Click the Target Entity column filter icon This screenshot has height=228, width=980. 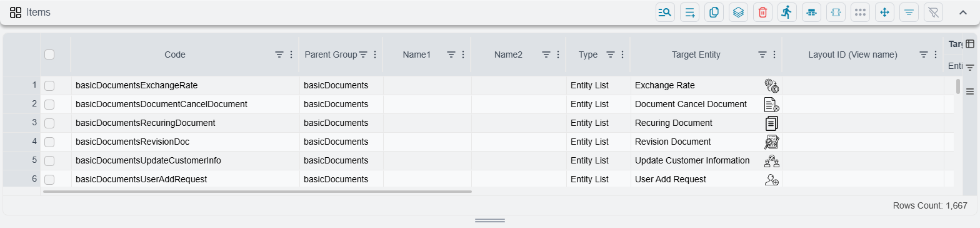pyautogui.click(x=762, y=55)
